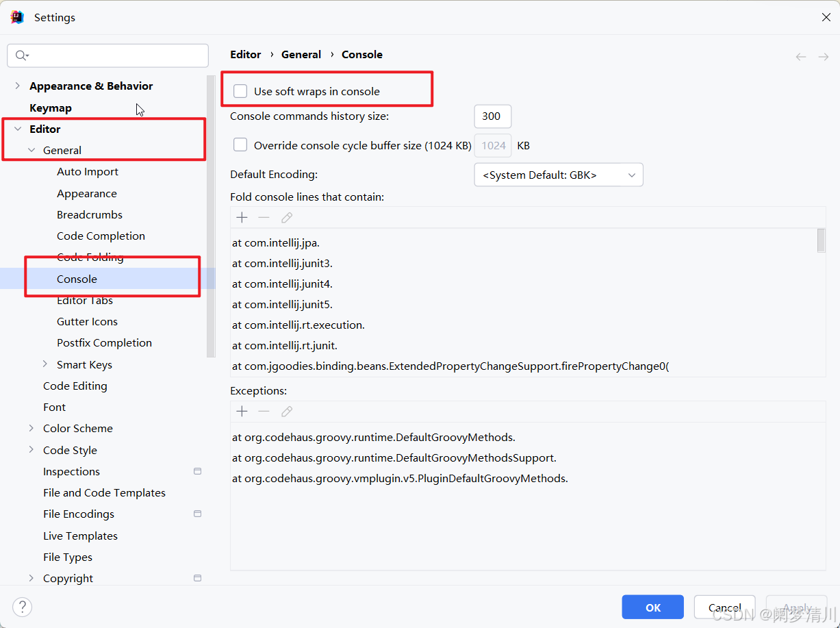This screenshot has width=840, height=628.
Task: Open the Keymap settings page
Action: click(x=51, y=108)
